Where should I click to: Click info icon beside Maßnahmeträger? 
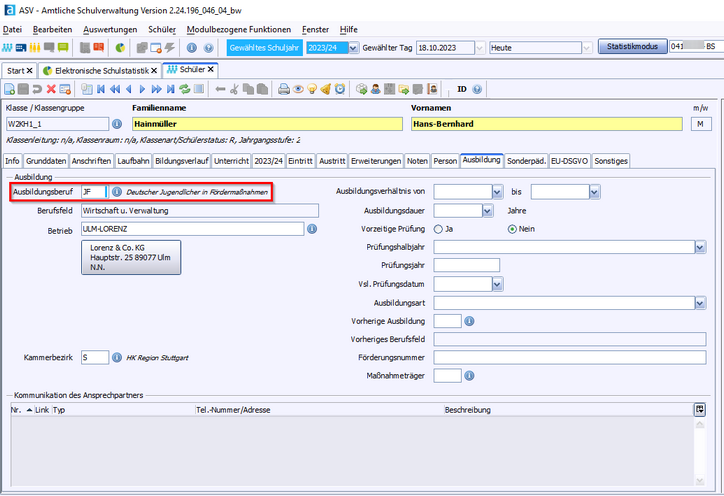pyautogui.click(x=469, y=376)
